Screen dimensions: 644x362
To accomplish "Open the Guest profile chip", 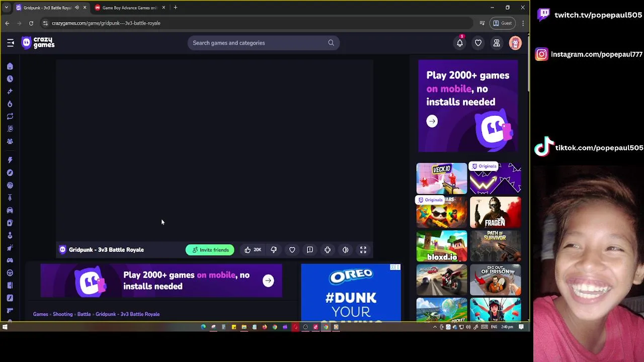I will pyautogui.click(x=503, y=23).
